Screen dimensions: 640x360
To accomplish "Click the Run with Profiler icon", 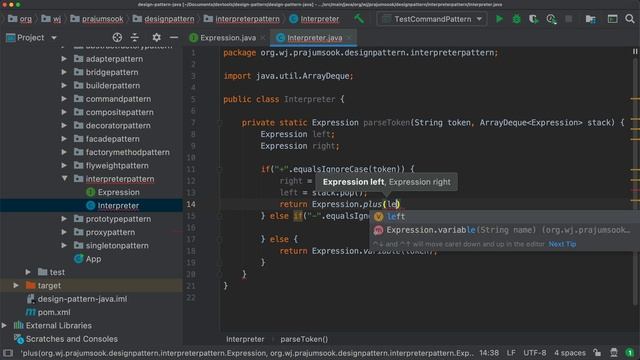I will pos(551,19).
